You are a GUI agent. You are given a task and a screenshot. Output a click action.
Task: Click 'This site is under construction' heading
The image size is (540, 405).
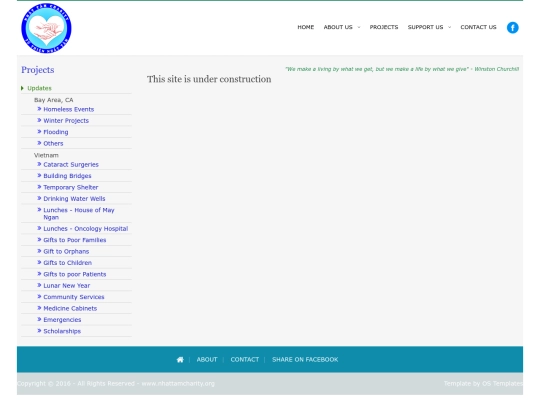(209, 79)
